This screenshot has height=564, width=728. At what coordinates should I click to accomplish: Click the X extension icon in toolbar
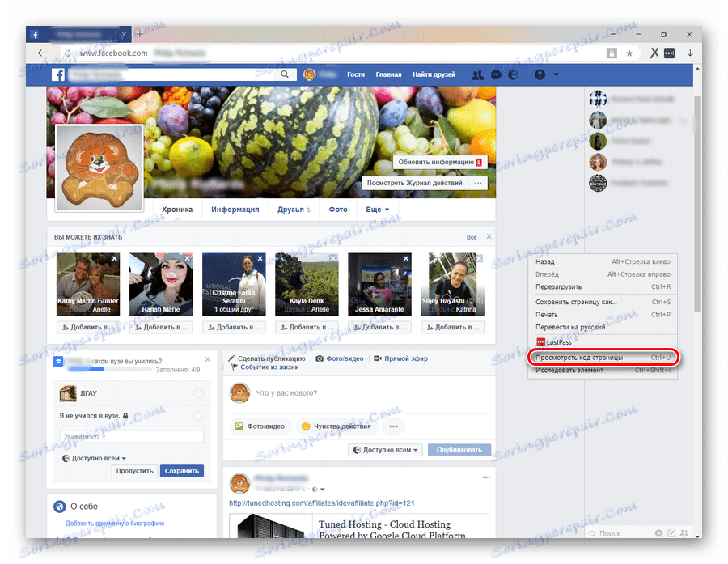point(654,53)
